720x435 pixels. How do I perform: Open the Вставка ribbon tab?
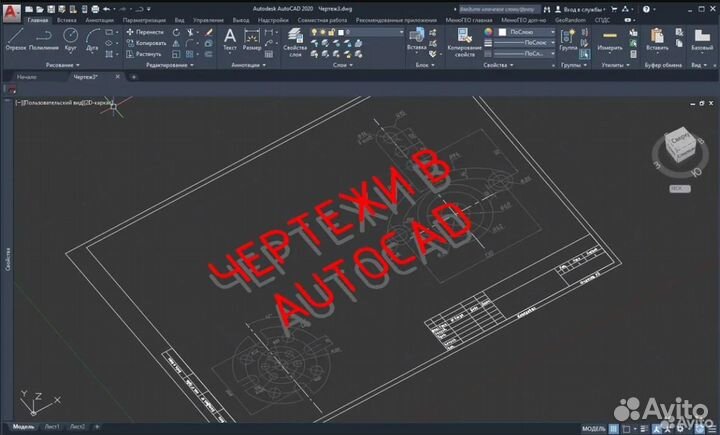click(67, 20)
